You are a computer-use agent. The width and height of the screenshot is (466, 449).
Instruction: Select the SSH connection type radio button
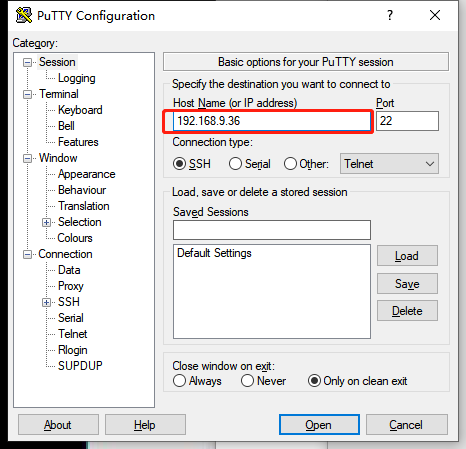pyautogui.click(x=179, y=164)
